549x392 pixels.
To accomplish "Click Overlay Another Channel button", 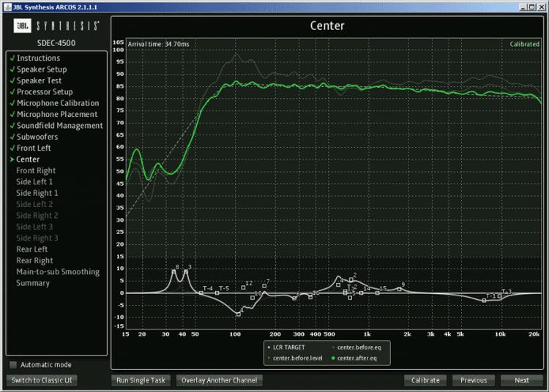I will 223,380.
